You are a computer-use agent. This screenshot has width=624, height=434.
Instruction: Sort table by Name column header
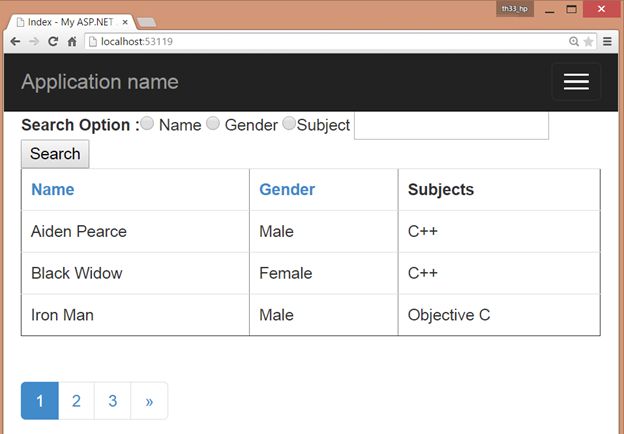[x=52, y=190]
